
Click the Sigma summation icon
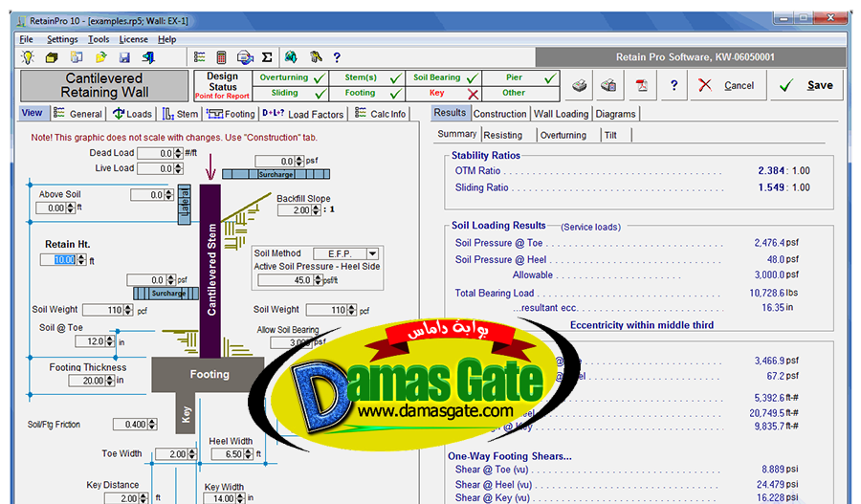coord(267,57)
